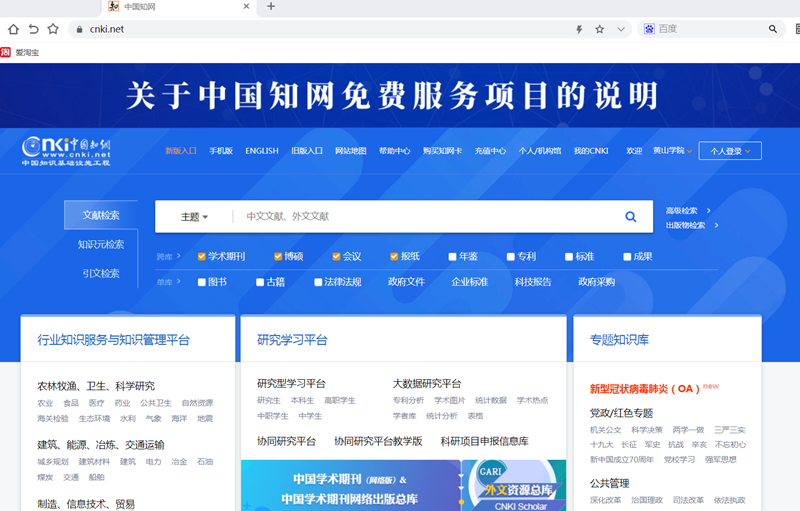Expand the 黄山学院 institution dropdown
This screenshot has height=511, width=800.
(x=672, y=151)
